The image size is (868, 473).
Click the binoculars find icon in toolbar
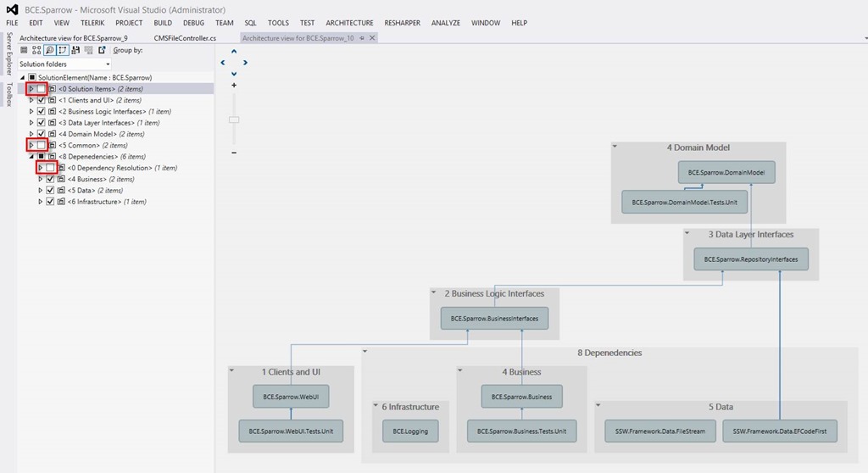[75, 50]
